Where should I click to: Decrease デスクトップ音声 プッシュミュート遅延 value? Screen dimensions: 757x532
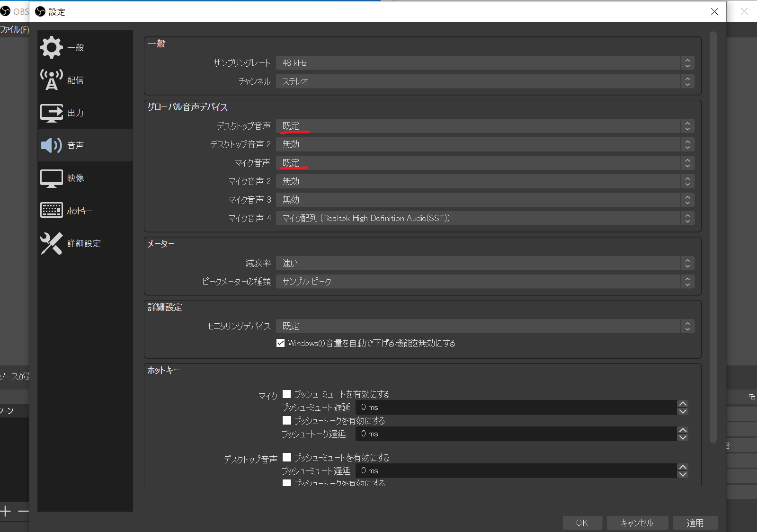(x=682, y=474)
